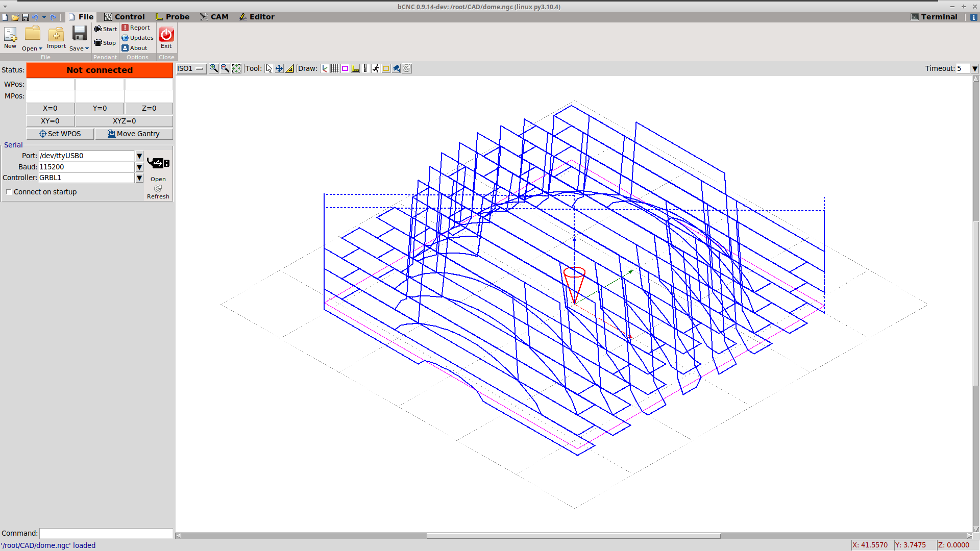This screenshot has height=551, width=980.
Task: Click the Set WPOS button
Action: click(x=60, y=133)
